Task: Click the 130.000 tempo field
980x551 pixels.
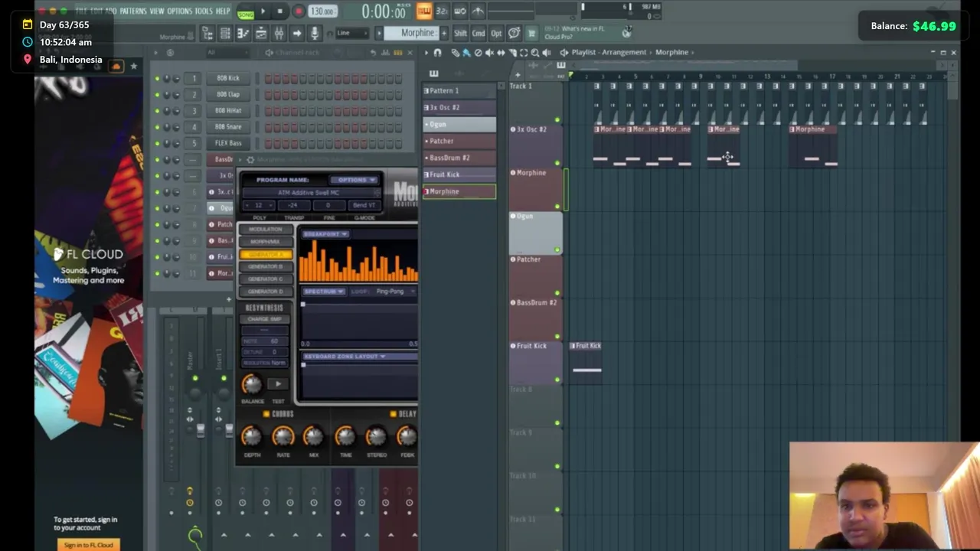Action: [322, 11]
